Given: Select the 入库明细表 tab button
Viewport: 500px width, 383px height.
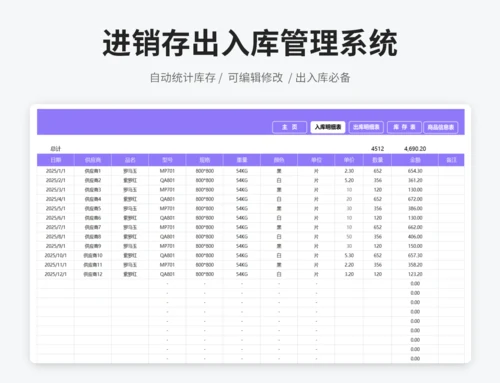Looking at the screenshot, I should (x=328, y=127).
